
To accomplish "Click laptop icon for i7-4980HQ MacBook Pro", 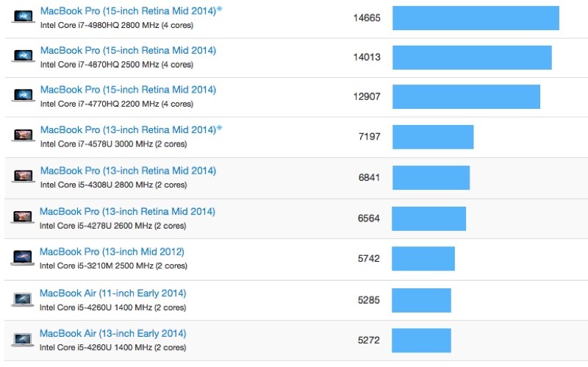I will click(x=24, y=16).
